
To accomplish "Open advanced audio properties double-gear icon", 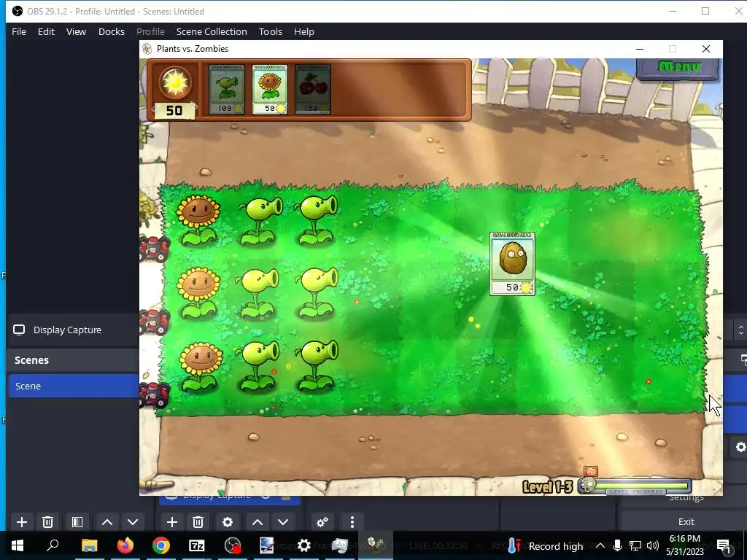I will point(322,522).
